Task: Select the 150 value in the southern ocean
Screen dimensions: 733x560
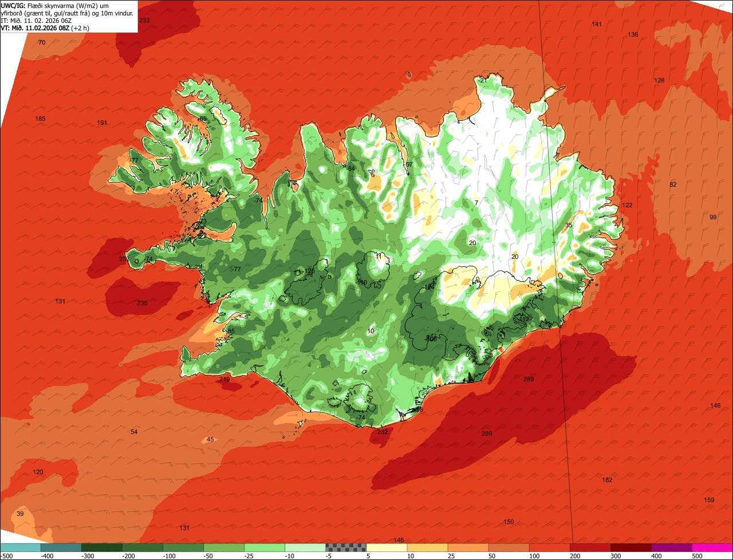Action: pyautogui.click(x=509, y=522)
